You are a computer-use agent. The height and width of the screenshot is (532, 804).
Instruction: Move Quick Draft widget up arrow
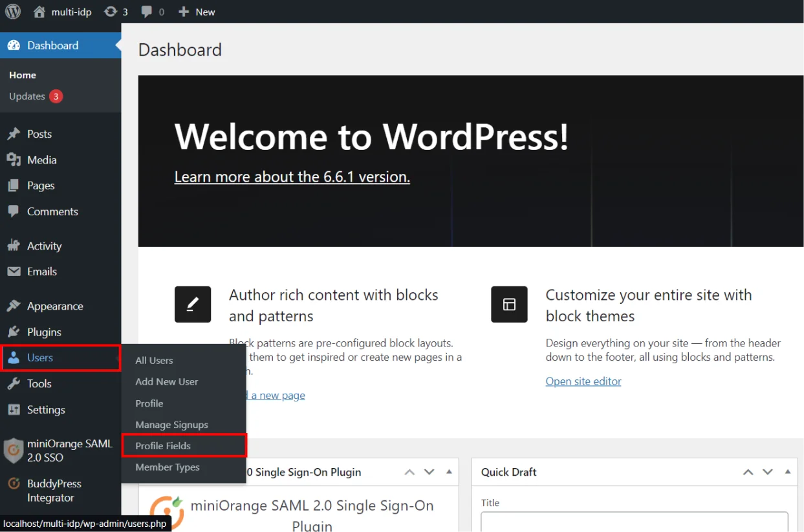click(x=748, y=472)
